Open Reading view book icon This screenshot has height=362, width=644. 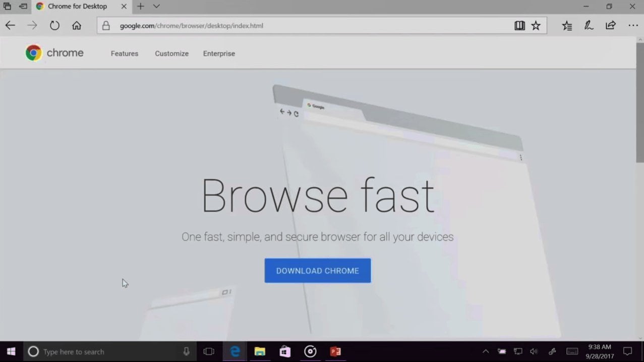click(519, 26)
